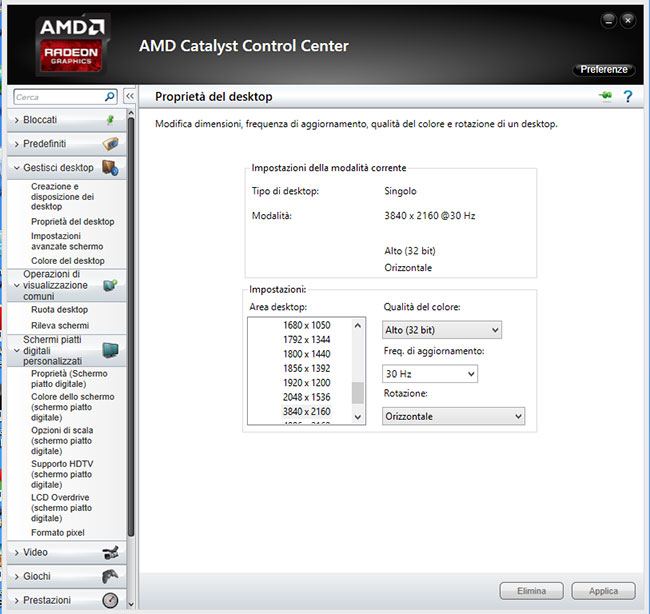The width and height of the screenshot is (650, 614).
Task: Click sidebar scroll down arrow
Action: coord(131,605)
